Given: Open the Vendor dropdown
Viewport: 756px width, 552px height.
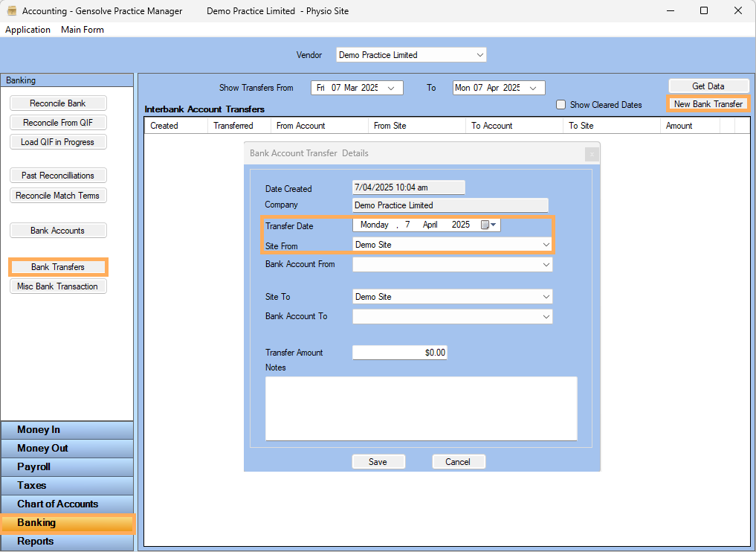Looking at the screenshot, I should tap(479, 55).
